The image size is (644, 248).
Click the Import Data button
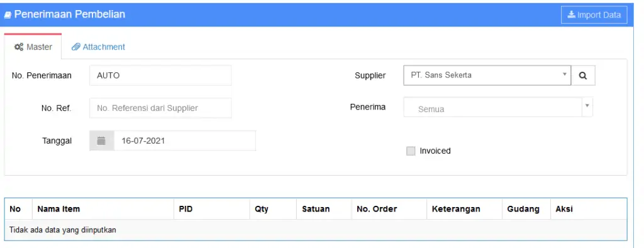[594, 15]
